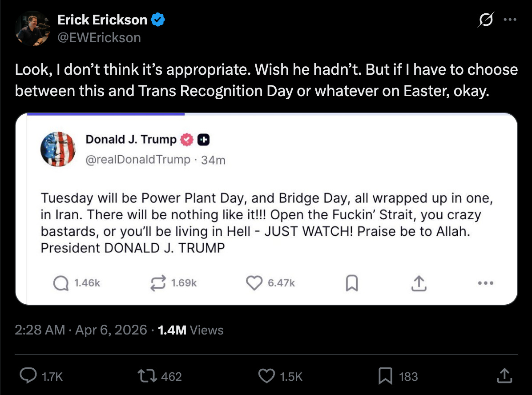Share the quoted Trump post
This screenshot has height=395, width=532.
(x=418, y=282)
